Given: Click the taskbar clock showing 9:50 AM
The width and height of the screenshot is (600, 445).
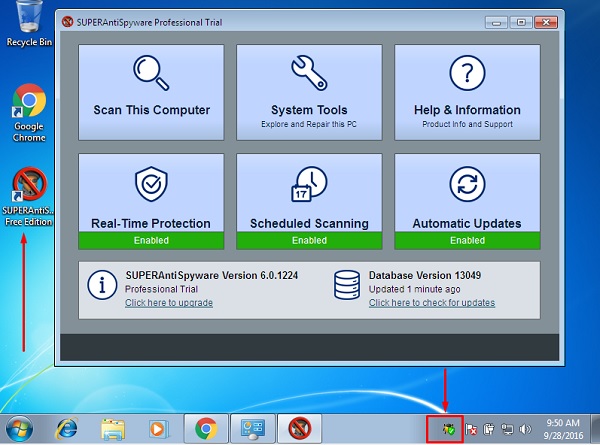Looking at the screenshot, I should [x=563, y=429].
